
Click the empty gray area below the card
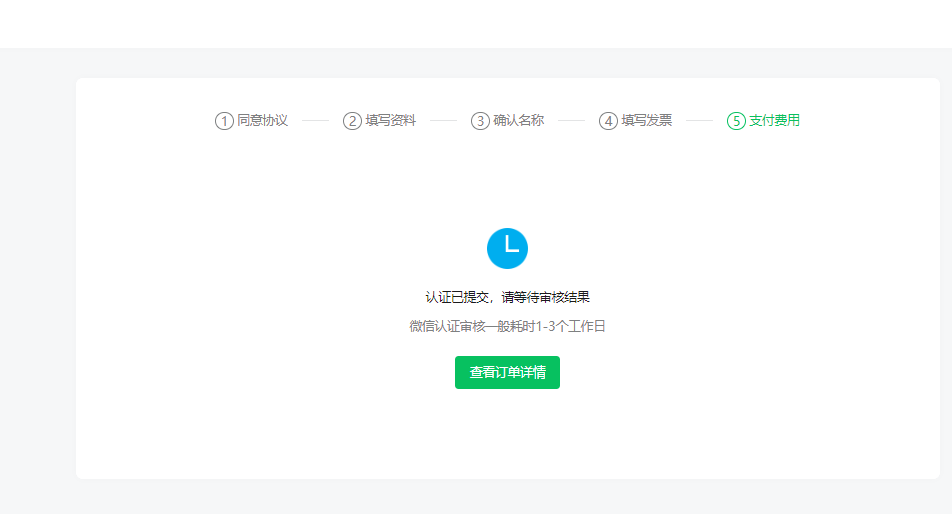[476, 497]
